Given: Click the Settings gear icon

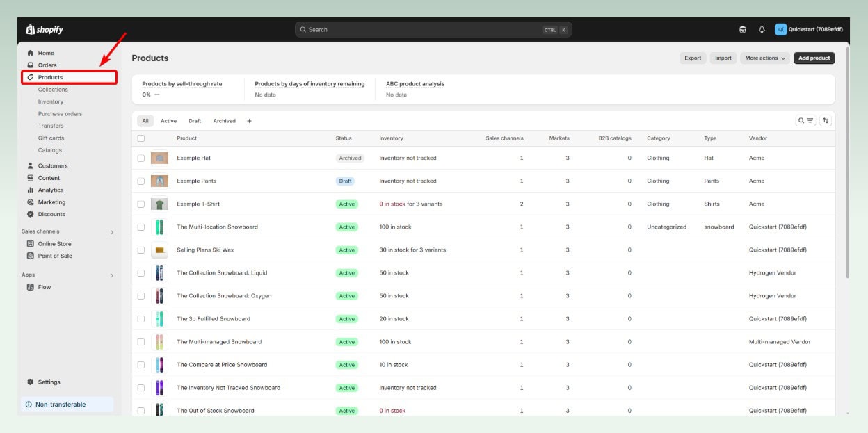Looking at the screenshot, I should click(30, 382).
